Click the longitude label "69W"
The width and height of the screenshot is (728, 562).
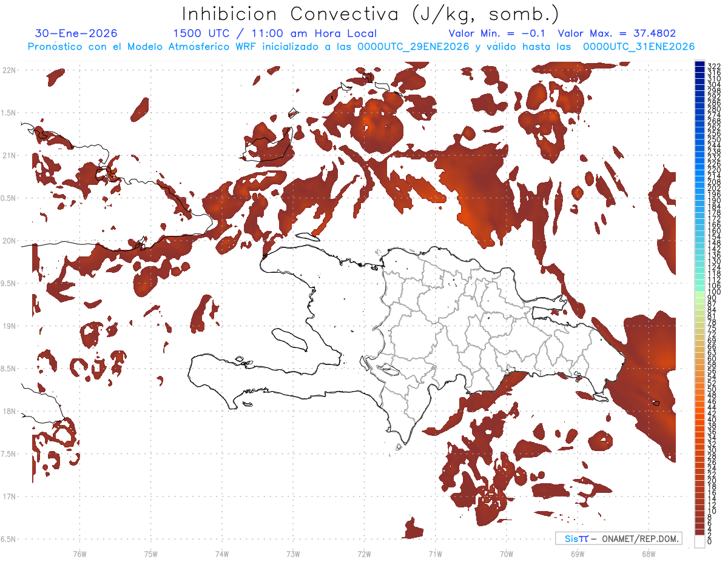coord(577,554)
